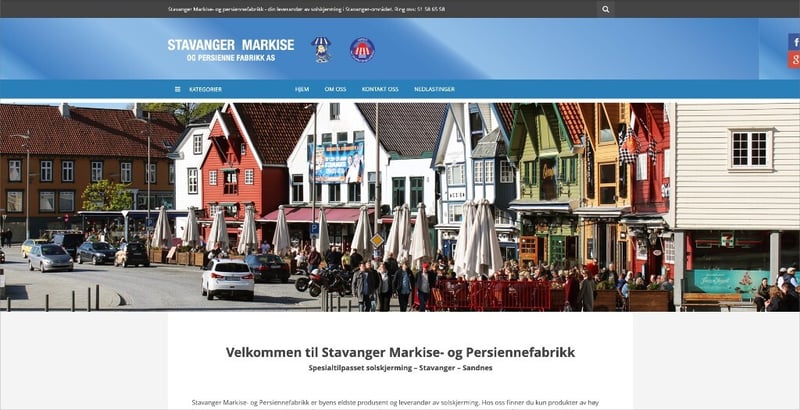
Task: Click the awning mascot figure logo
Action: (321, 49)
